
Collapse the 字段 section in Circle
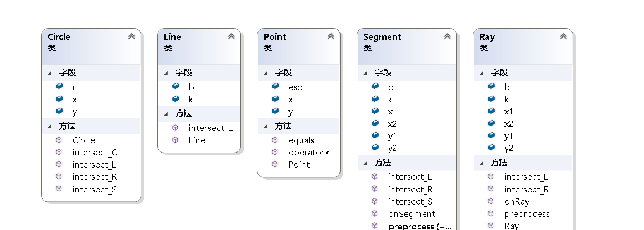point(50,72)
